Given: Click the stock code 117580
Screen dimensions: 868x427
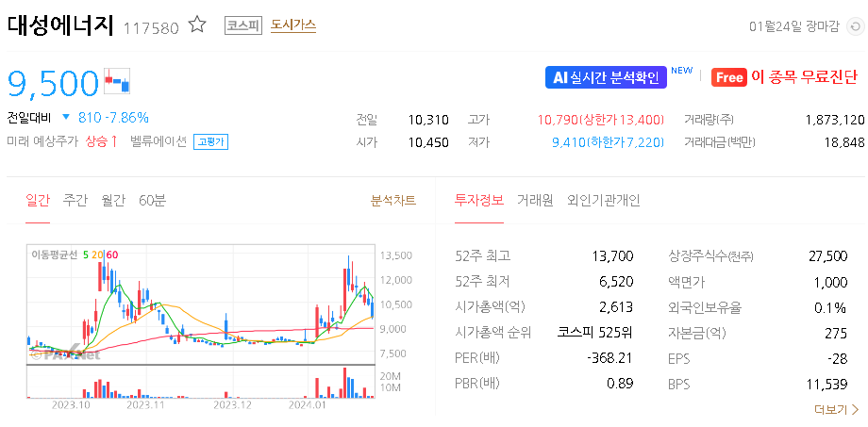Looking at the screenshot, I should point(151,27).
